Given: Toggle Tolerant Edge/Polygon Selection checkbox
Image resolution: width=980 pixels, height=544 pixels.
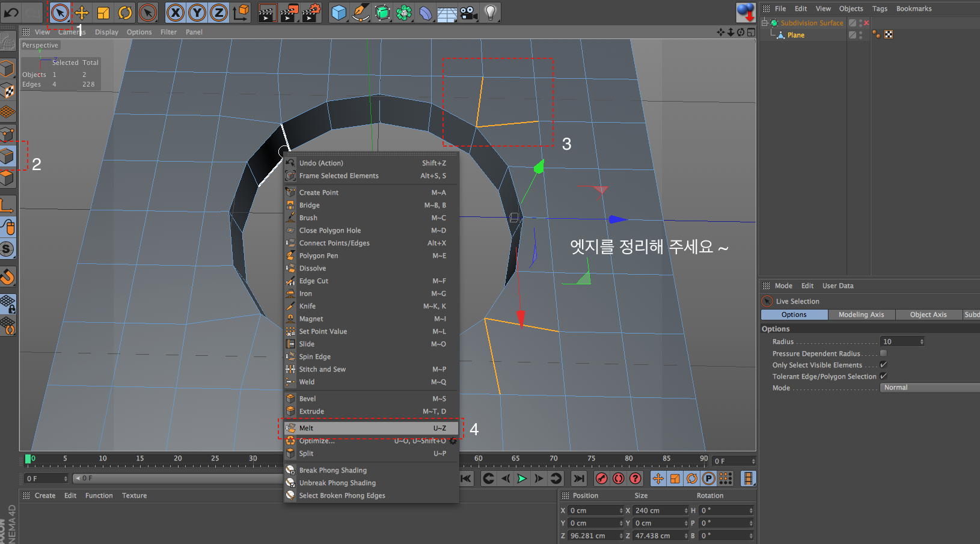Looking at the screenshot, I should pos(883,376).
